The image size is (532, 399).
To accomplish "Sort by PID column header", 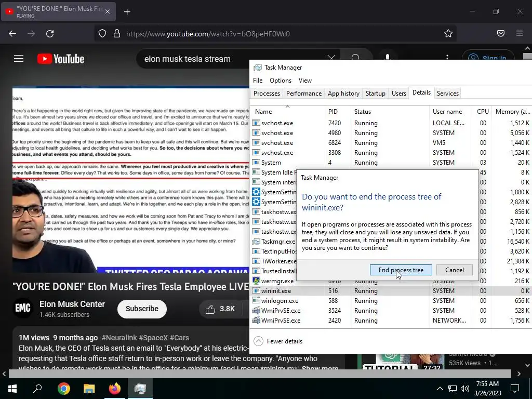I will [337, 111].
